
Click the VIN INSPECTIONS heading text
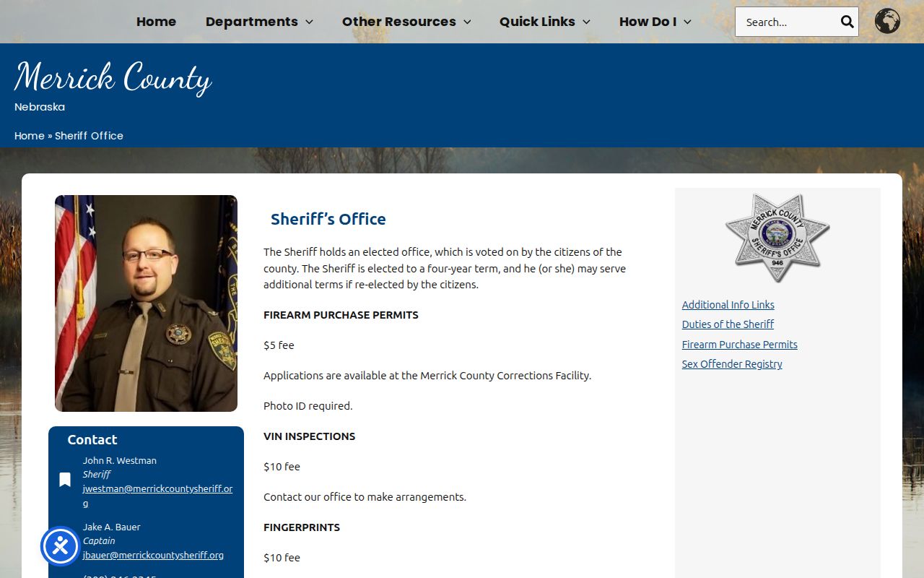point(309,436)
